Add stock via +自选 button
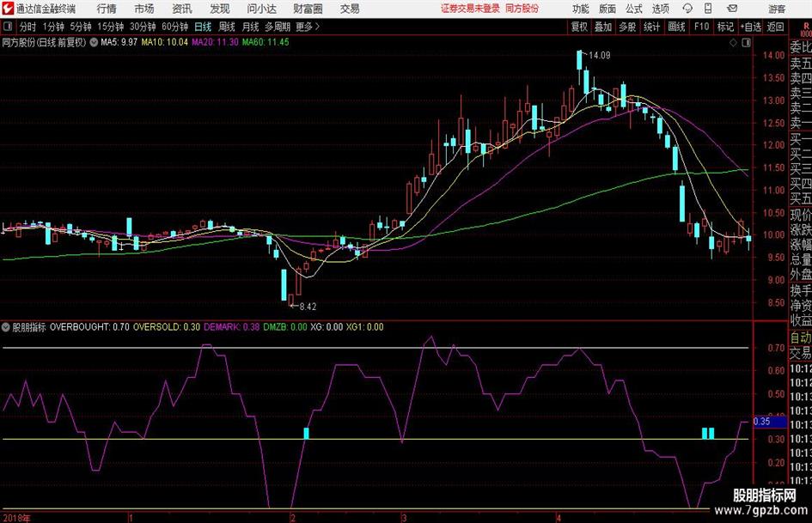Viewport: 812px width, 523px height. 750,27
